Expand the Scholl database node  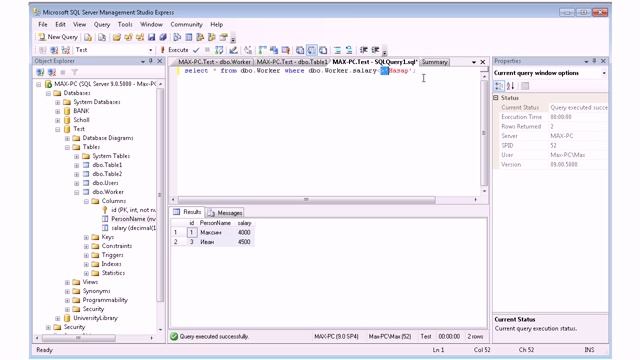pyautogui.click(x=58, y=120)
